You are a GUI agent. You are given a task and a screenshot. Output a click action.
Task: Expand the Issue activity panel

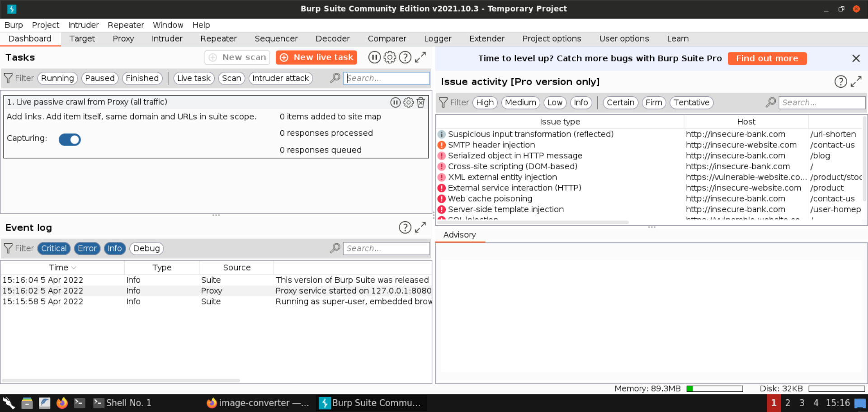pos(856,82)
